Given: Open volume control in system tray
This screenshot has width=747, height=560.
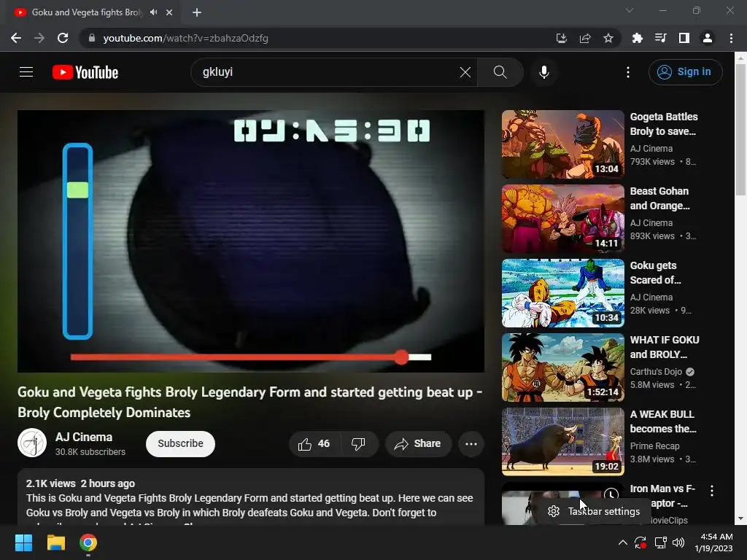Looking at the screenshot, I should (678, 542).
